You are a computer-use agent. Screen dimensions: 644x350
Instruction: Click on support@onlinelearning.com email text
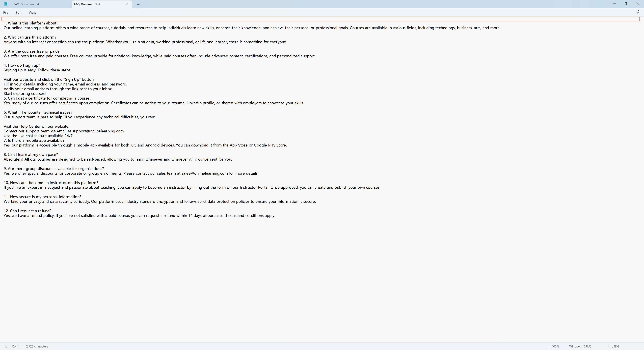click(98, 131)
